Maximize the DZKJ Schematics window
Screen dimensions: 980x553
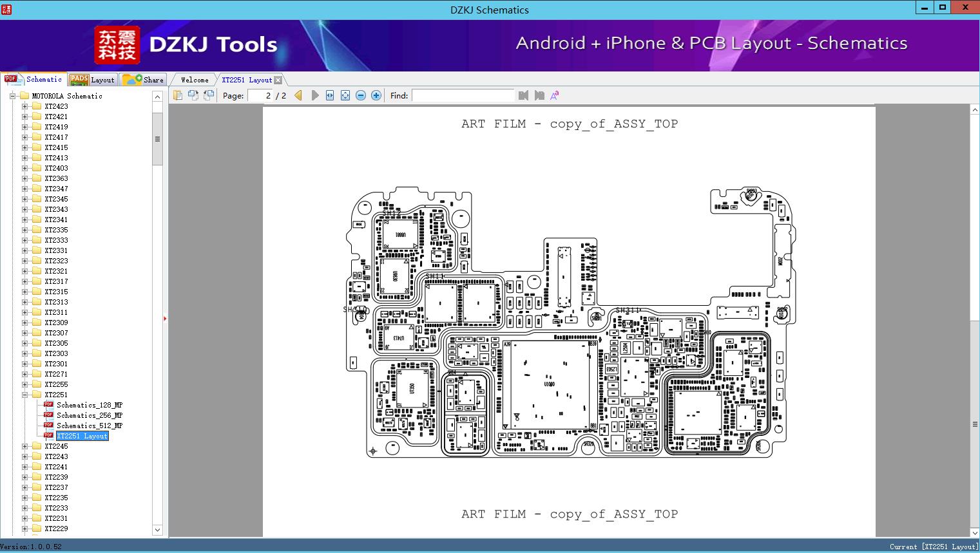(x=942, y=7)
